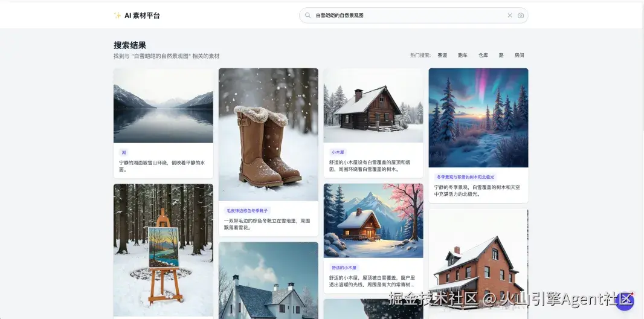The image size is (644, 319).
Task: Clear the search query with the X icon
Action: [510, 16]
